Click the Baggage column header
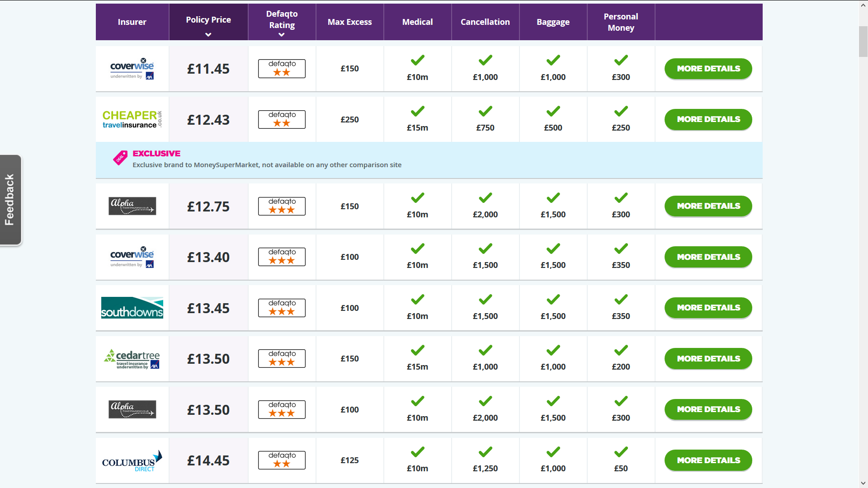Screen dimensions: 868x488 [553, 22]
